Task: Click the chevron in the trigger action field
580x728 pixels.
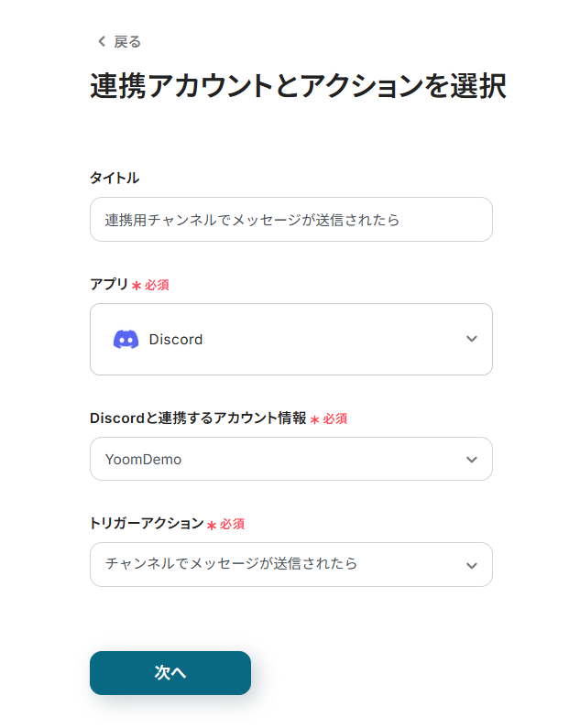Action: coord(472,566)
